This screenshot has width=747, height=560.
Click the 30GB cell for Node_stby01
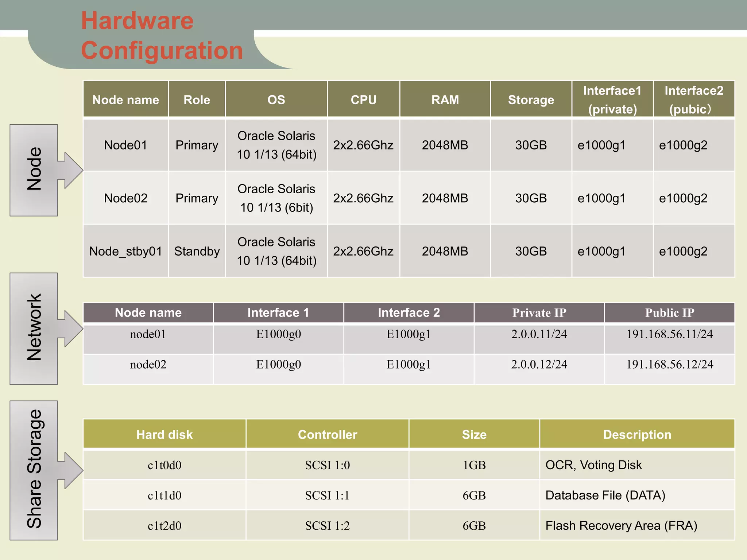pyautogui.click(x=531, y=251)
